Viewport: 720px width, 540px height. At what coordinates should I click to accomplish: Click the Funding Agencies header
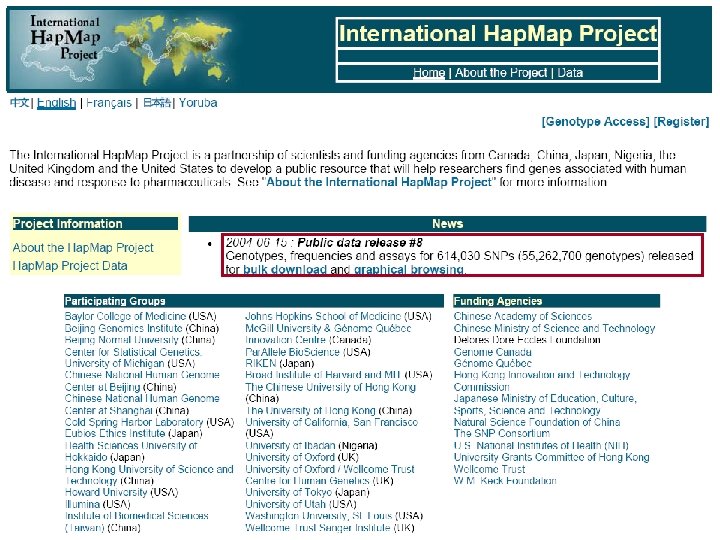click(x=557, y=301)
